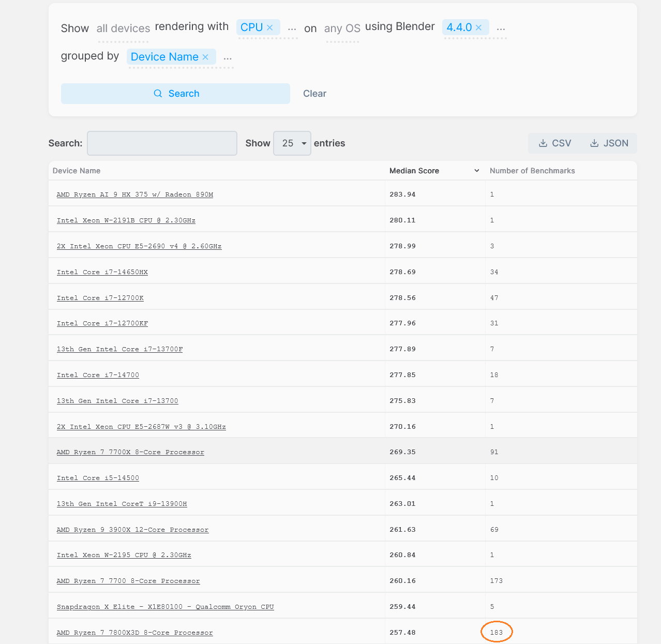The height and width of the screenshot is (644, 661).
Task: Open AMD Ryzen 7 7700 8-Core link
Action: [x=128, y=581]
